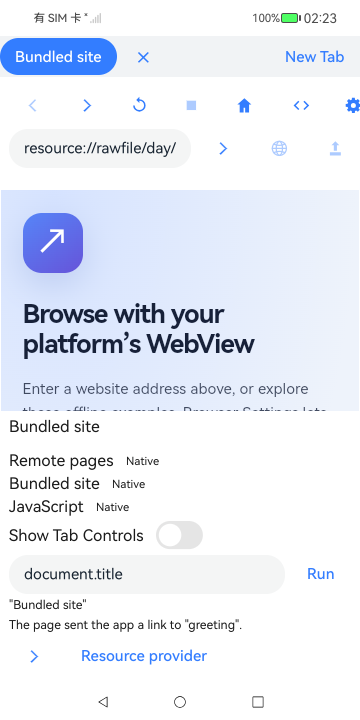Viewport: 360px width, 720px height.
Task: Expand the Resource provider chevron
Action: pyautogui.click(x=34, y=656)
